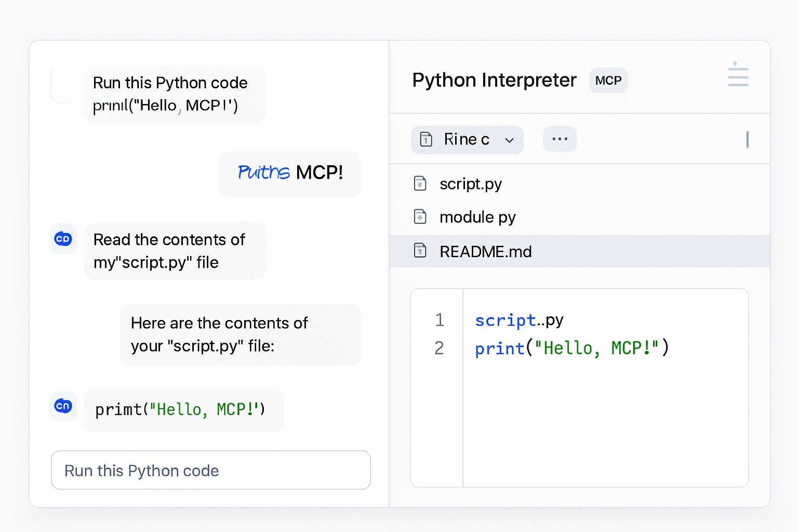798x532 pixels.
Task: Click the vertical scrollbar handle in the toolbar row
Action: pos(747,140)
